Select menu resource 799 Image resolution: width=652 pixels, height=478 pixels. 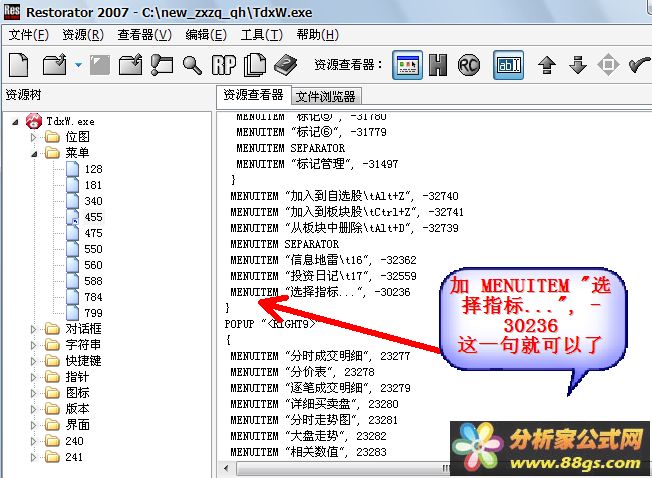tap(93, 313)
